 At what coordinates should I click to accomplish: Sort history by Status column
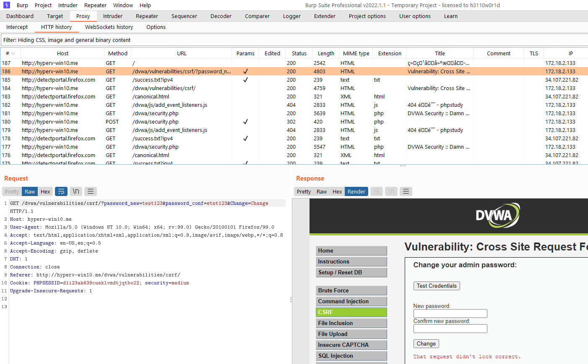299,53
